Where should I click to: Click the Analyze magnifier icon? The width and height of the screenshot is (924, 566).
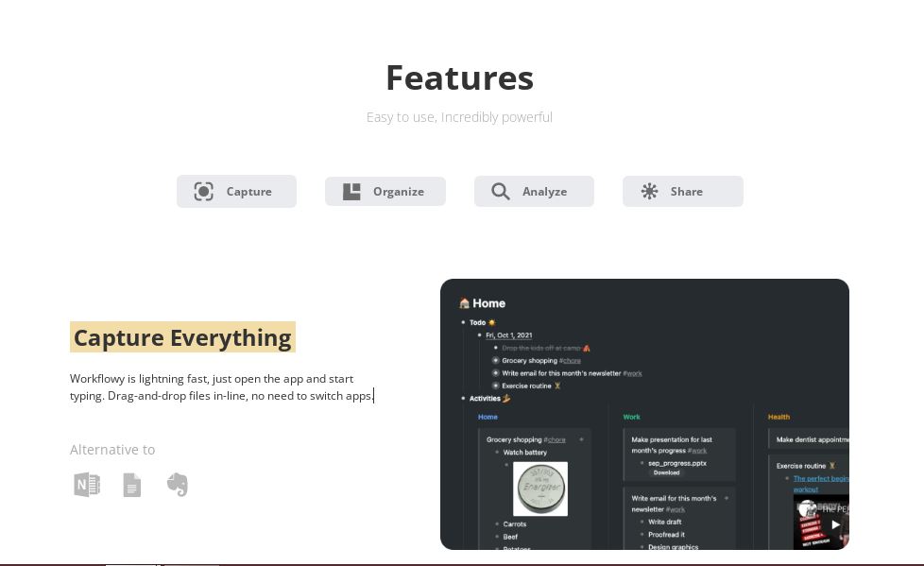click(x=501, y=191)
